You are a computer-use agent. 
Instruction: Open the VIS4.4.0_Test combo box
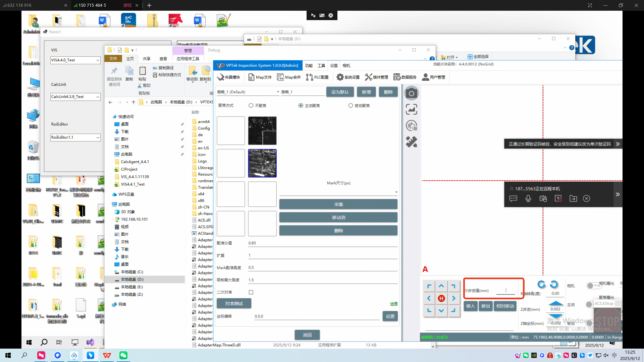click(98, 60)
